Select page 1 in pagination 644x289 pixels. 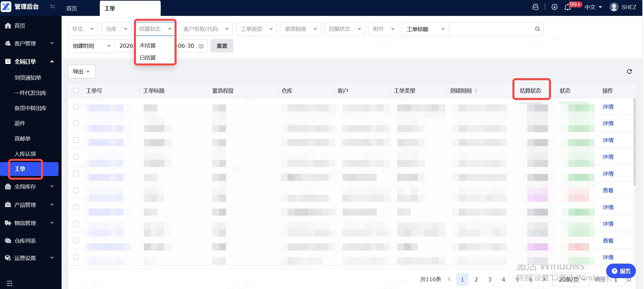(462, 279)
